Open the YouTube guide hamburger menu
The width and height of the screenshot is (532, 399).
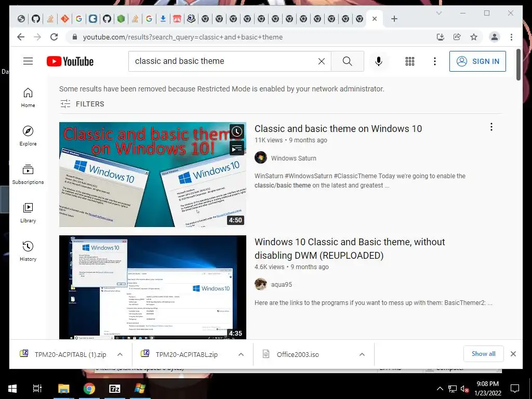point(28,61)
